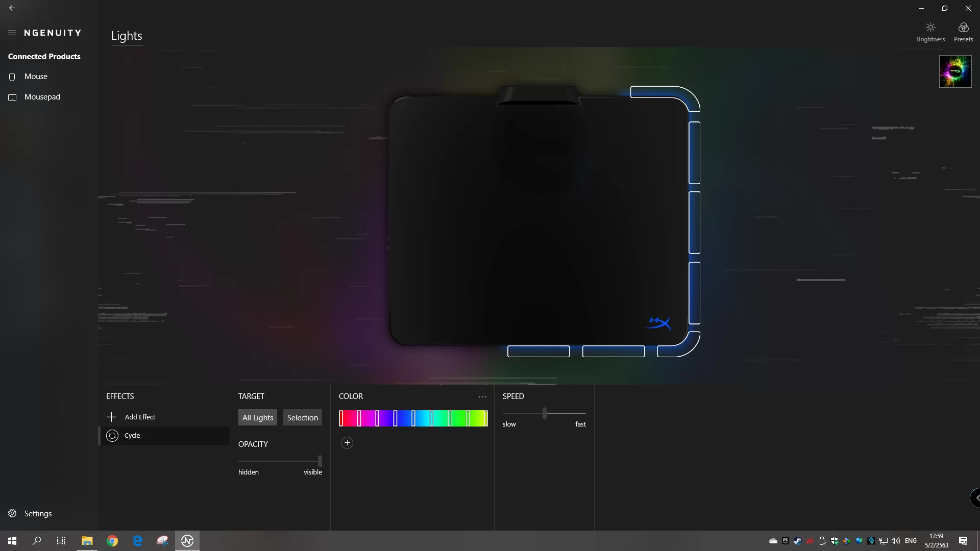Click Safely Remove Hardware tray icon
The height and width of the screenshot is (551, 980).
822,541
